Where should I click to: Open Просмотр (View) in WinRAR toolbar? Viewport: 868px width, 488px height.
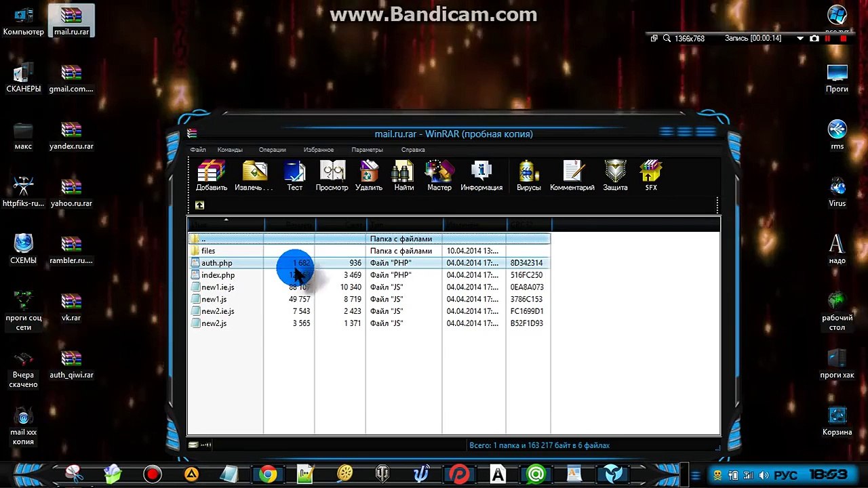pos(332,176)
